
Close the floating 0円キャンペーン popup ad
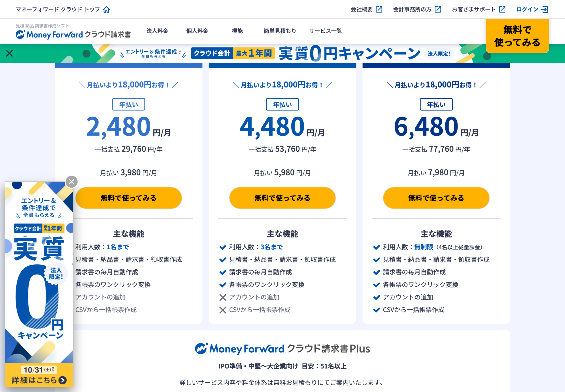[x=72, y=182]
